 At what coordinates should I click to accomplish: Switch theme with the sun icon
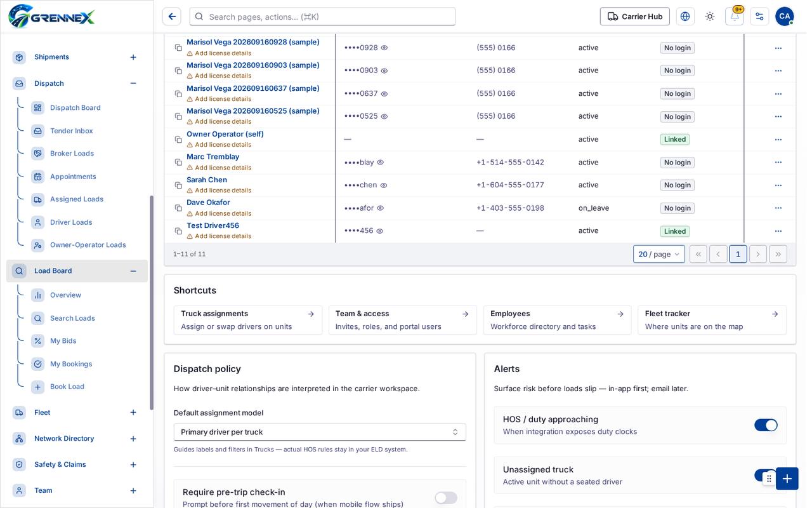click(x=710, y=17)
